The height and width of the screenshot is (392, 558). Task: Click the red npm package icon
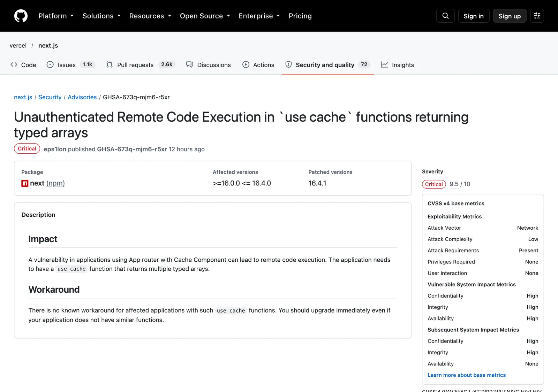(x=25, y=183)
